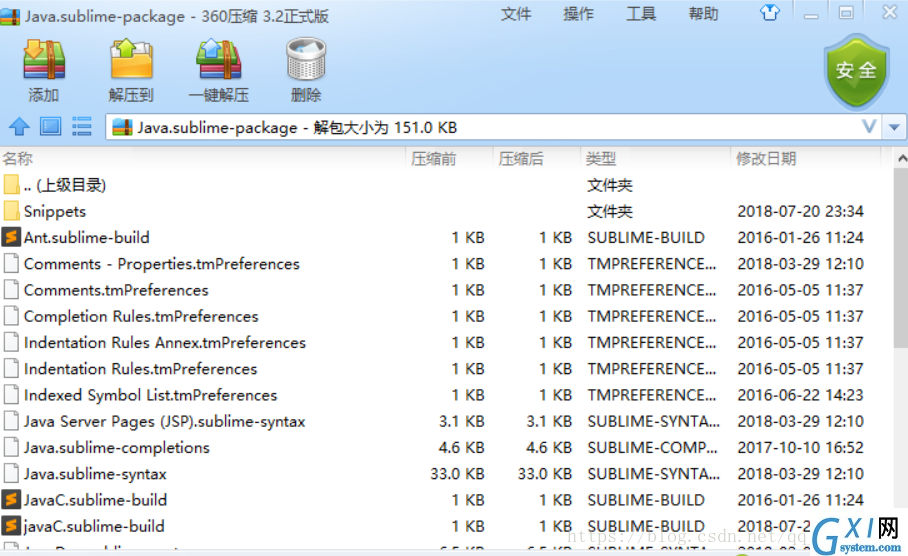Select Java.sublime-syntax file name
908x556 pixels.
click(95, 474)
